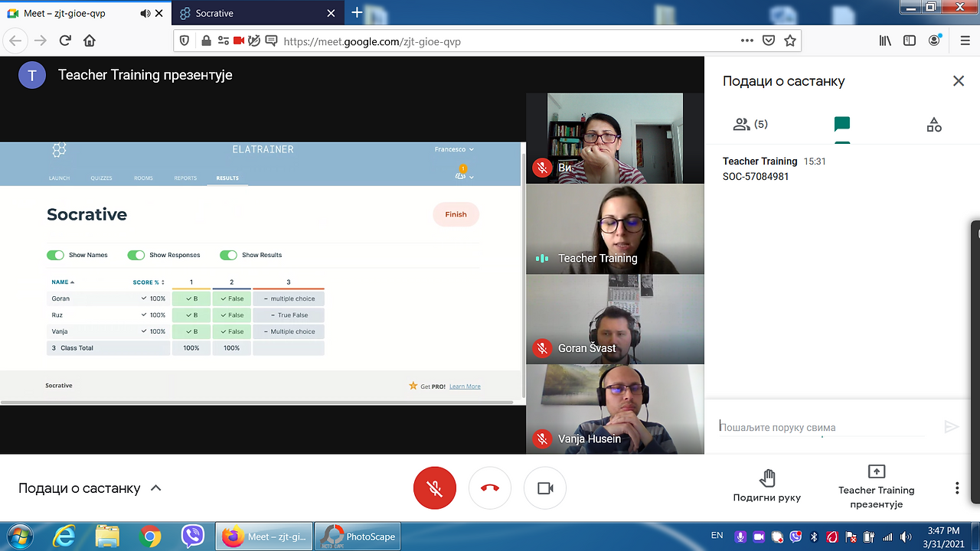Open the QUIZZES tab
The image size is (980, 551).
(x=101, y=178)
